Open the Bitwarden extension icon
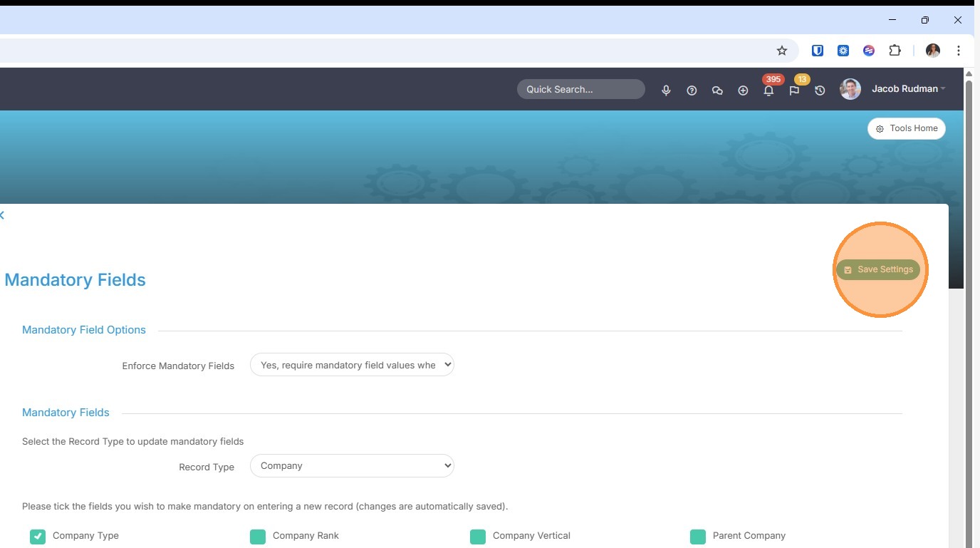980x548 pixels. (x=818, y=51)
